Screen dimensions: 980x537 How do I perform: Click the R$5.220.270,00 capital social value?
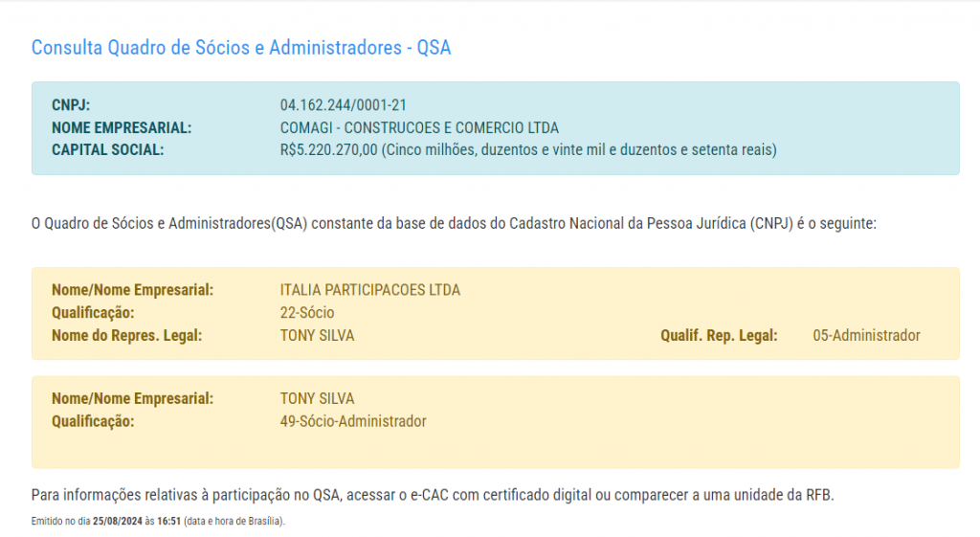tap(330, 149)
